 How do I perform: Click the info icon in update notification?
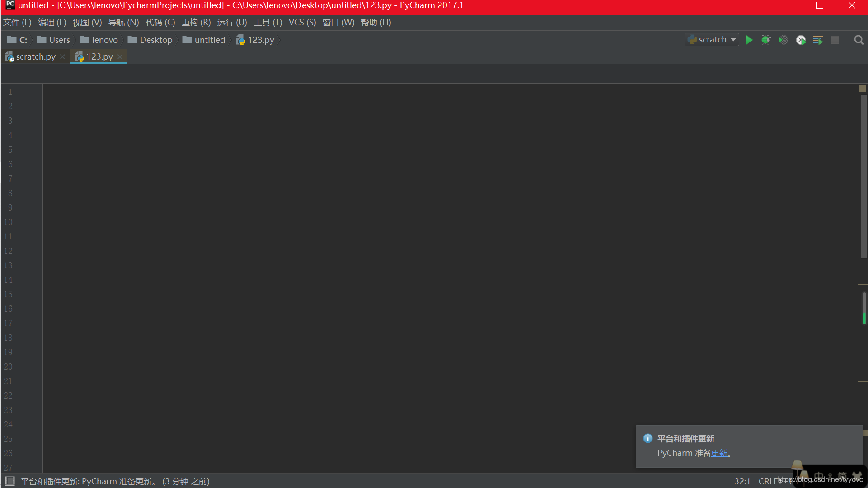pyautogui.click(x=647, y=438)
